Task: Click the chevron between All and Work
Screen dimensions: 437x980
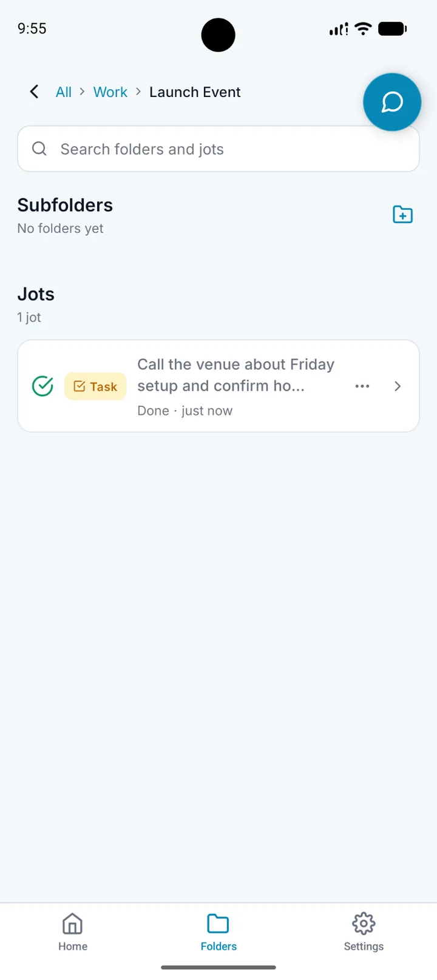Action: [x=82, y=92]
